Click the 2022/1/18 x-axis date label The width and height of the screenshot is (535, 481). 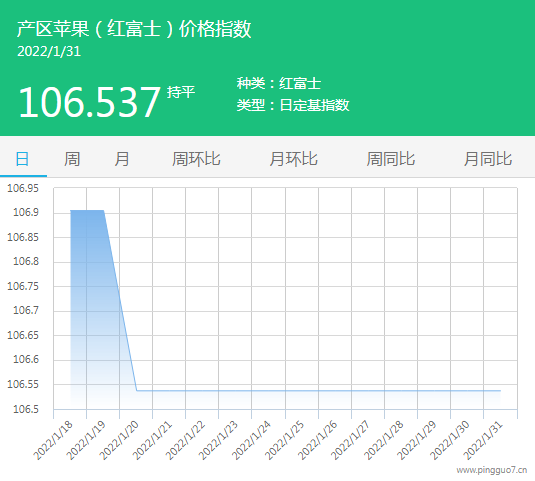pos(53,440)
